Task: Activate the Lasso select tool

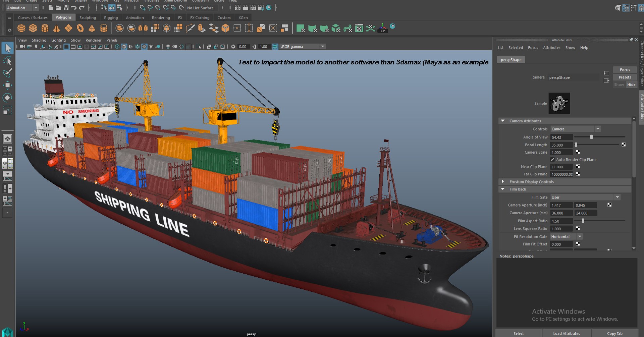Action: [x=7, y=61]
